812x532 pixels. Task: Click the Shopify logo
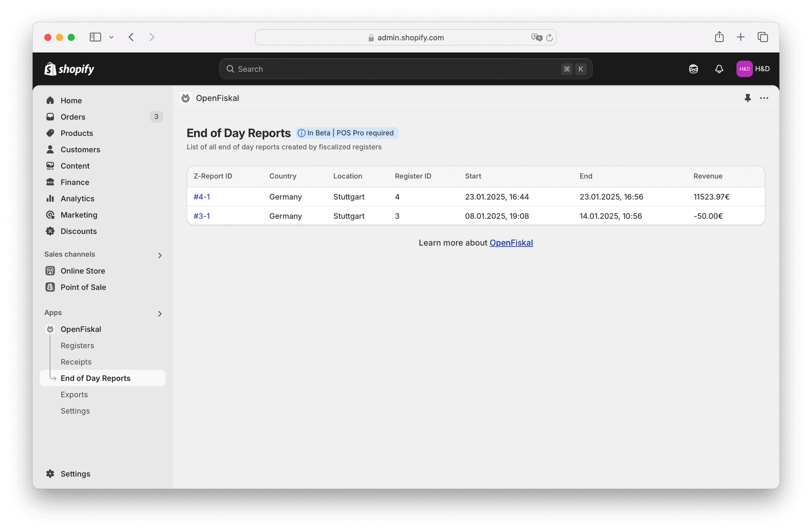pyautogui.click(x=69, y=69)
